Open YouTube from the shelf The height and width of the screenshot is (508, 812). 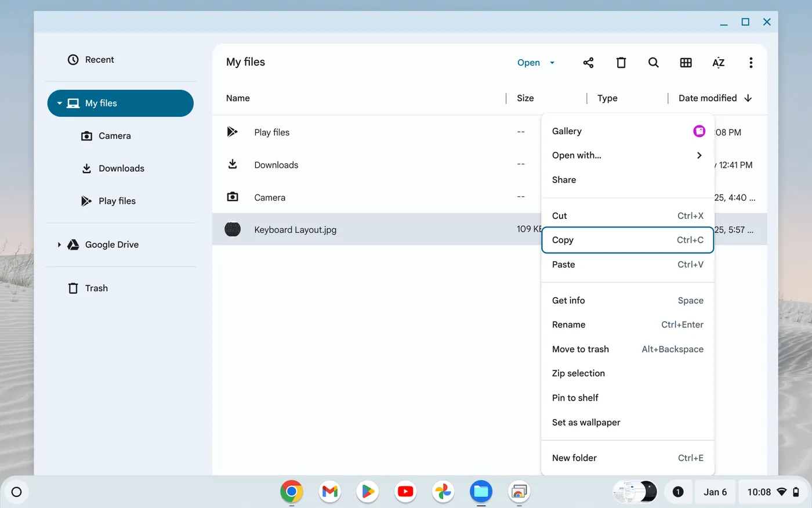(x=405, y=492)
